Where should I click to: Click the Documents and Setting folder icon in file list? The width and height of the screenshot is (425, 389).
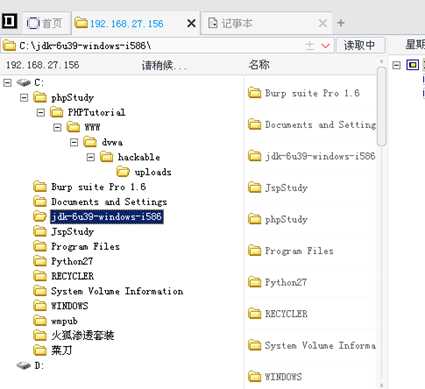click(255, 124)
